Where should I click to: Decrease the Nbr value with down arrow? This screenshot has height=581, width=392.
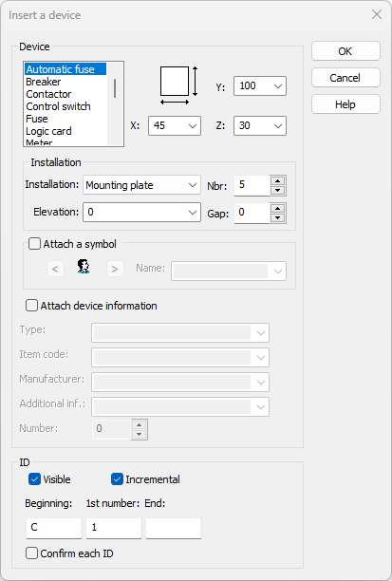pos(277,191)
